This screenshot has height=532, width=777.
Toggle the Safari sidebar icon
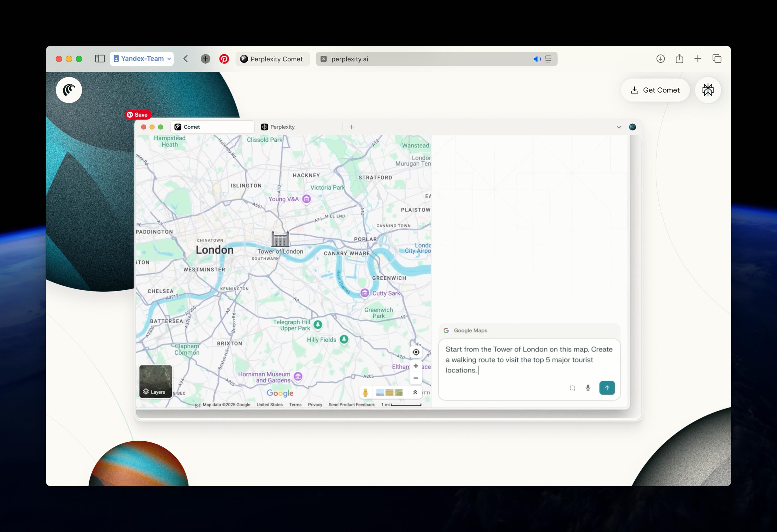[100, 59]
